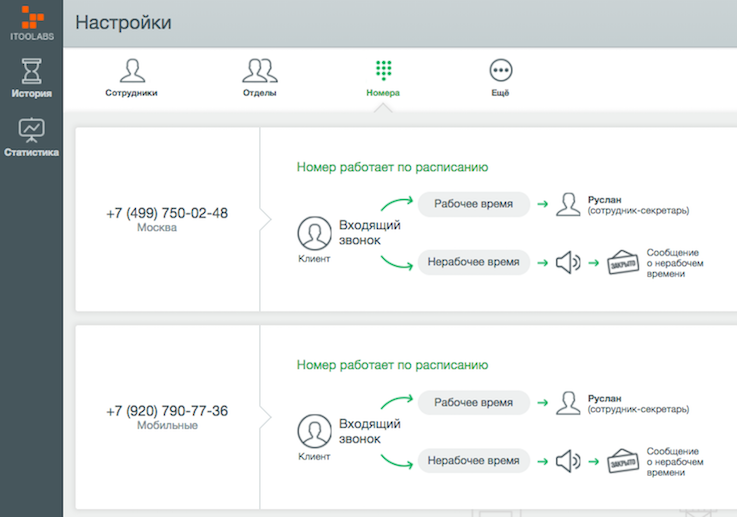Open Статистика in the sidebar
The height and width of the screenshot is (517, 737).
point(32,137)
